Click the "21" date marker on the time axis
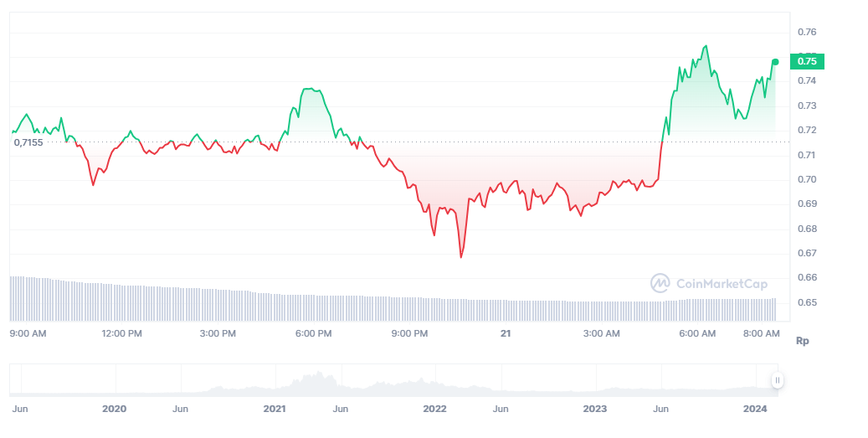 point(506,333)
